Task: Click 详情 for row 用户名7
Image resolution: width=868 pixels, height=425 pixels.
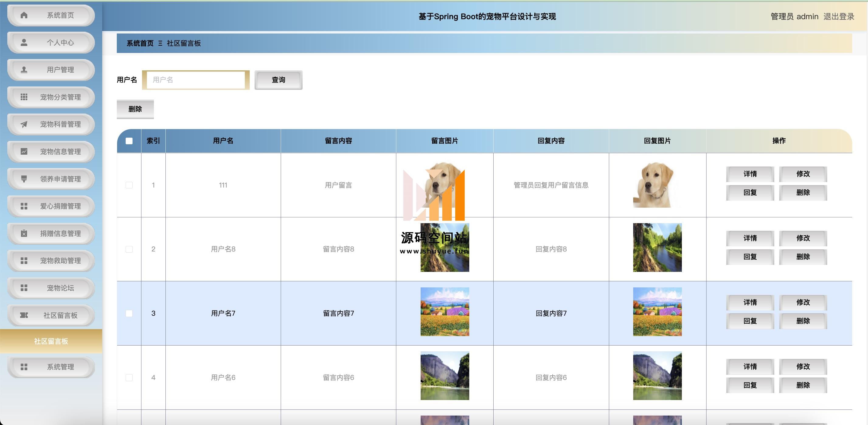Action: coord(750,303)
